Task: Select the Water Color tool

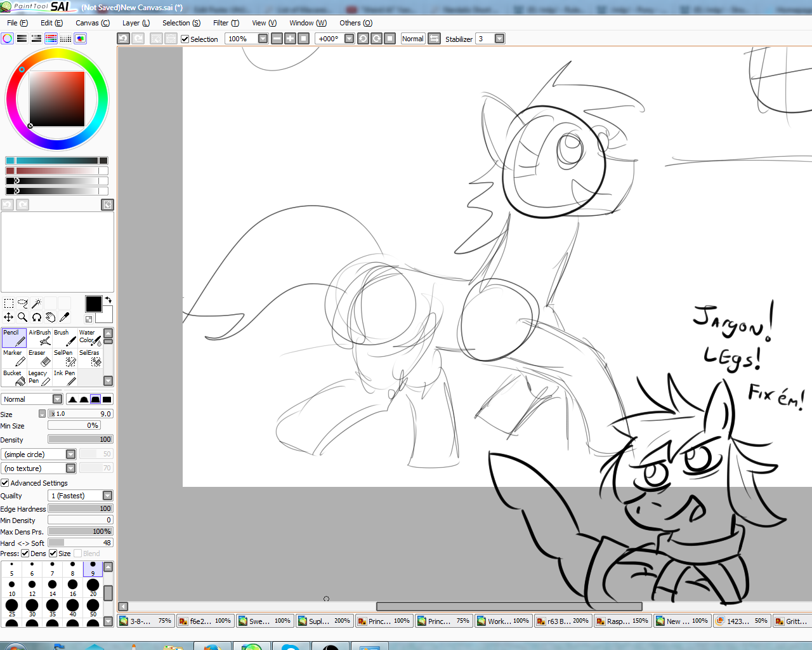Action: point(90,338)
